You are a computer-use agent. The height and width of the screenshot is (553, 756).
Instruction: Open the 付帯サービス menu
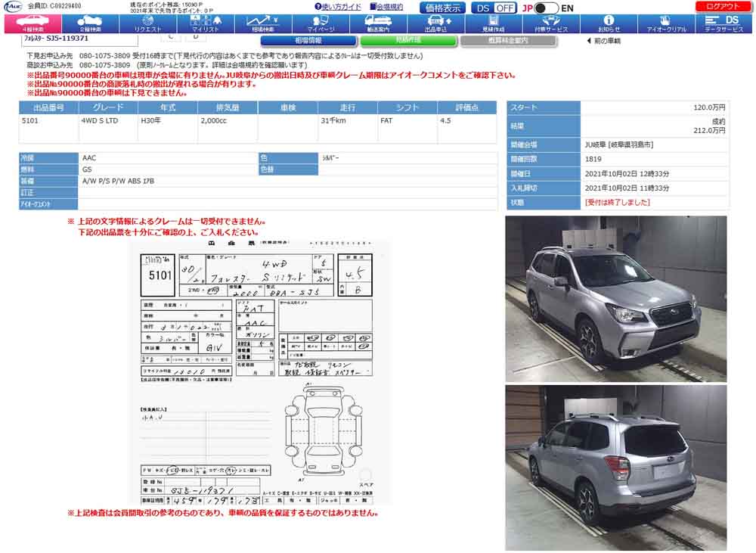click(x=551, y=23)
